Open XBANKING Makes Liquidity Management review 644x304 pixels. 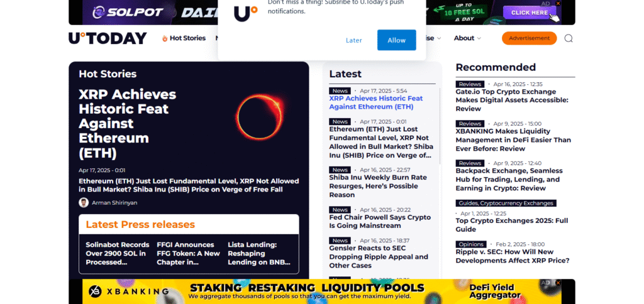click(x=513, y=140)
